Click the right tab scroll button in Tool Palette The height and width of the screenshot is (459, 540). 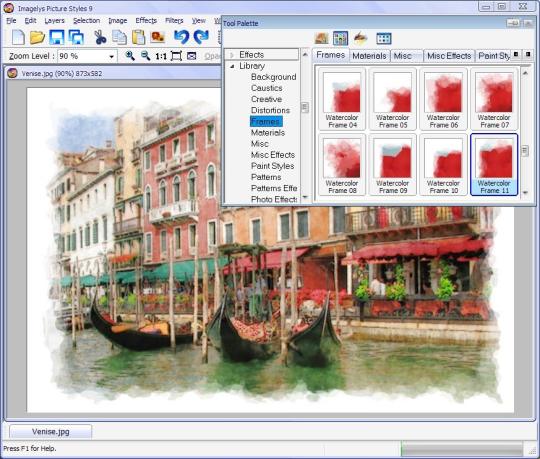(528, 54)
